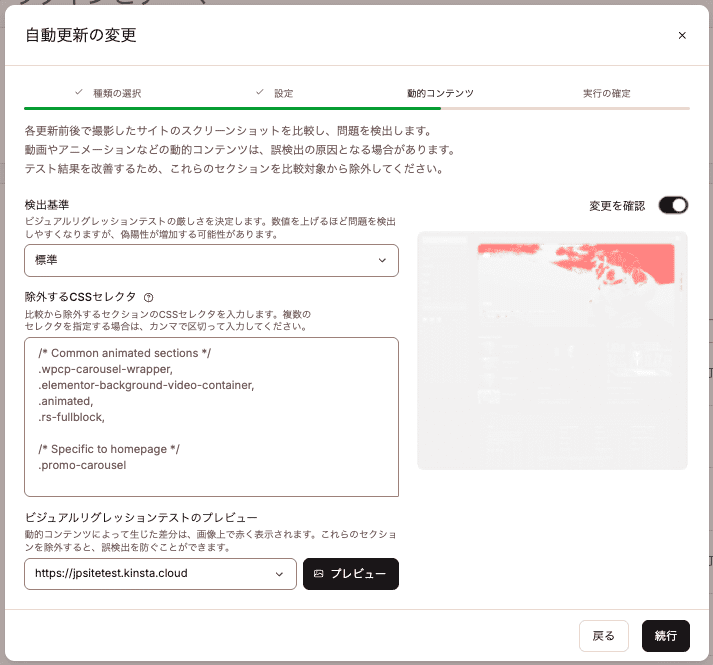Click the 変更を確認 label
Screen dimensions: 713x665
[x=617, y=206]
